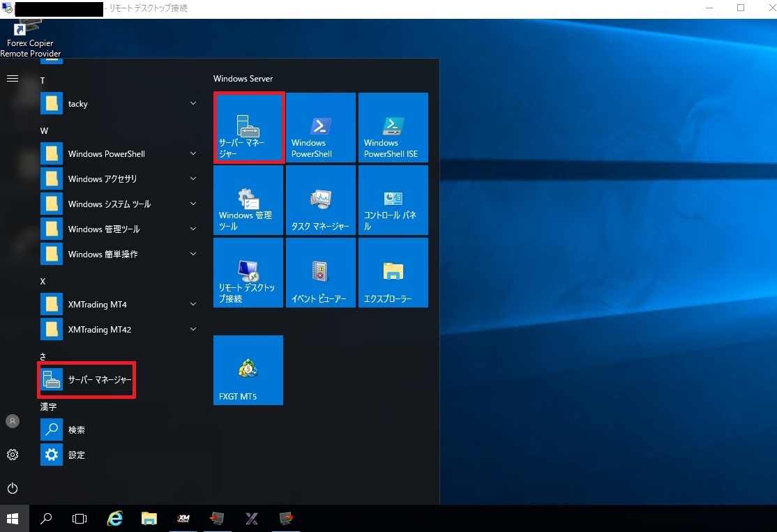This screenshot has height=532, width=777.
Task: Switch to XM trading app on the taskbar
Action: 183,519
